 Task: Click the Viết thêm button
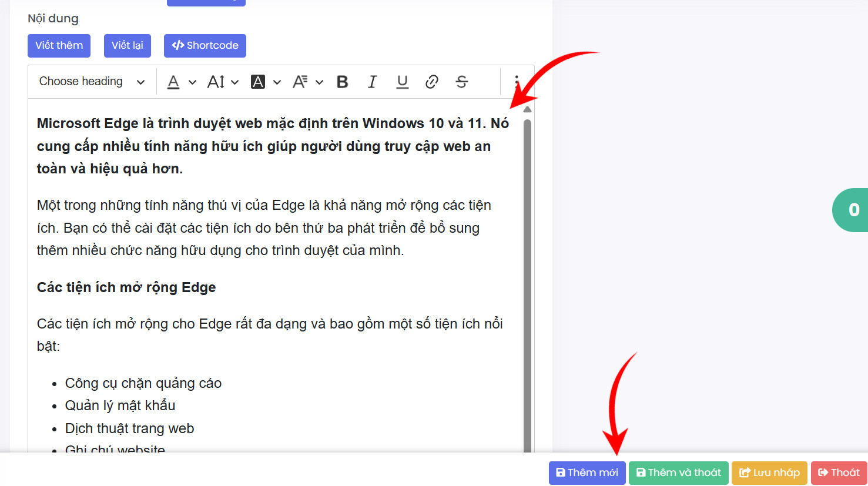point(59,46)
